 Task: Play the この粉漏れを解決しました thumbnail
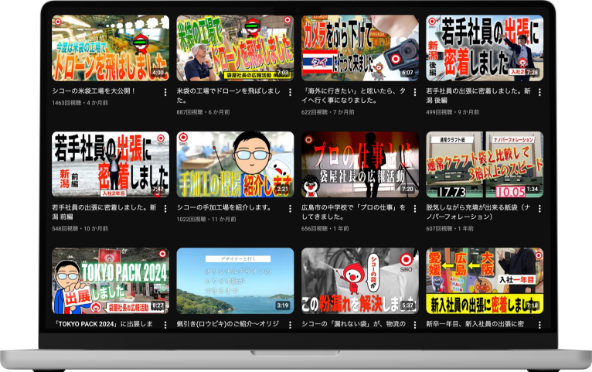pyautogui.click(x=360, y=281)
